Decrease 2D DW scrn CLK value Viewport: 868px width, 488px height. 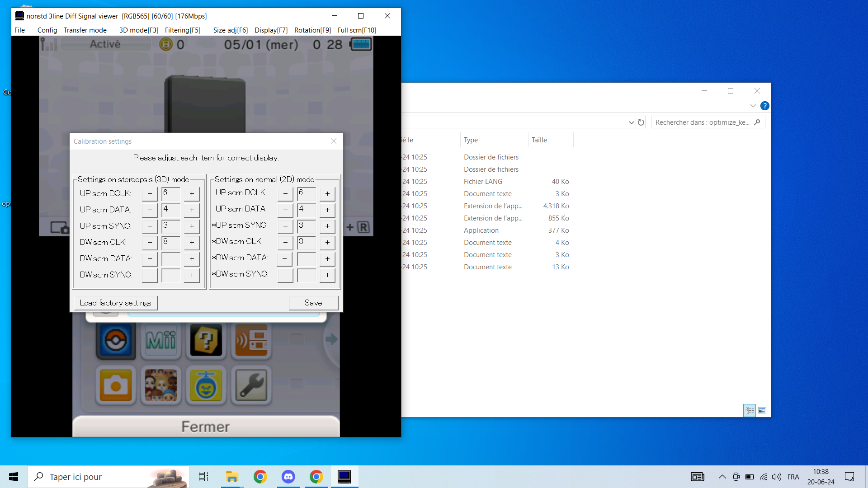285,242
